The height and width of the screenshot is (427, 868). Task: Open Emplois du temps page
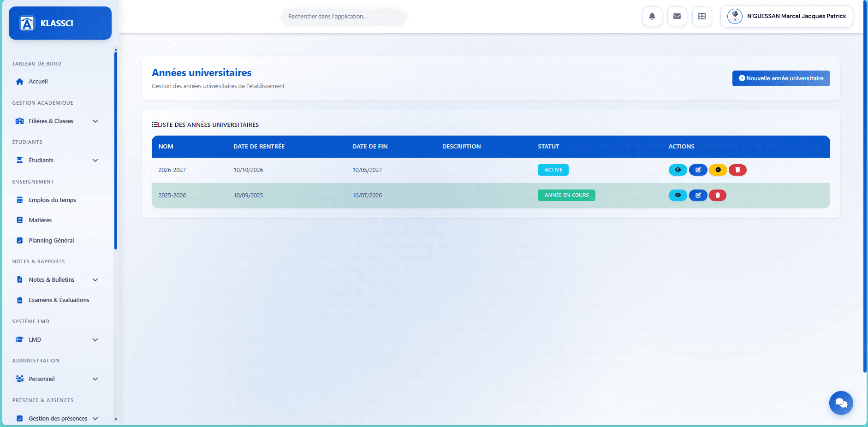pos(52,200)
